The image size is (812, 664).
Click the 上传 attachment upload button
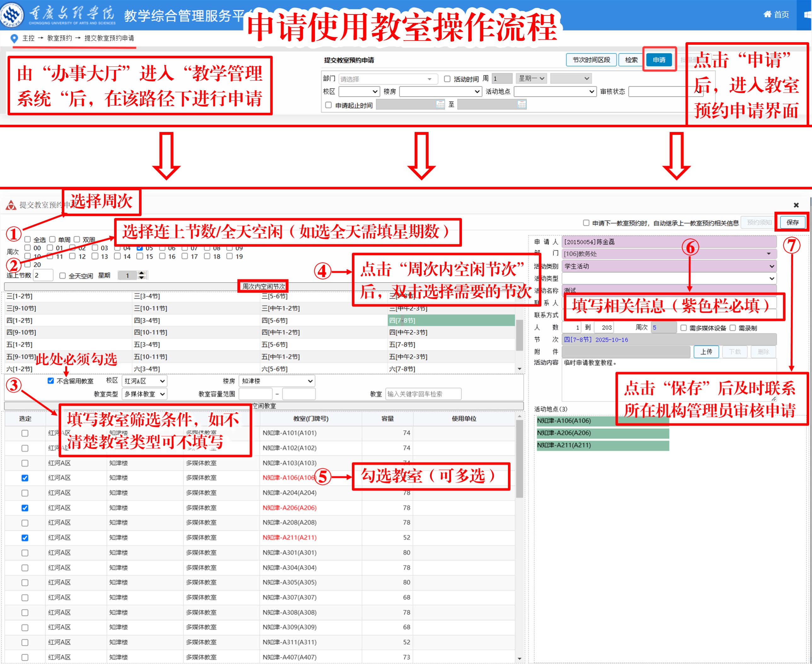coord(706,352)
